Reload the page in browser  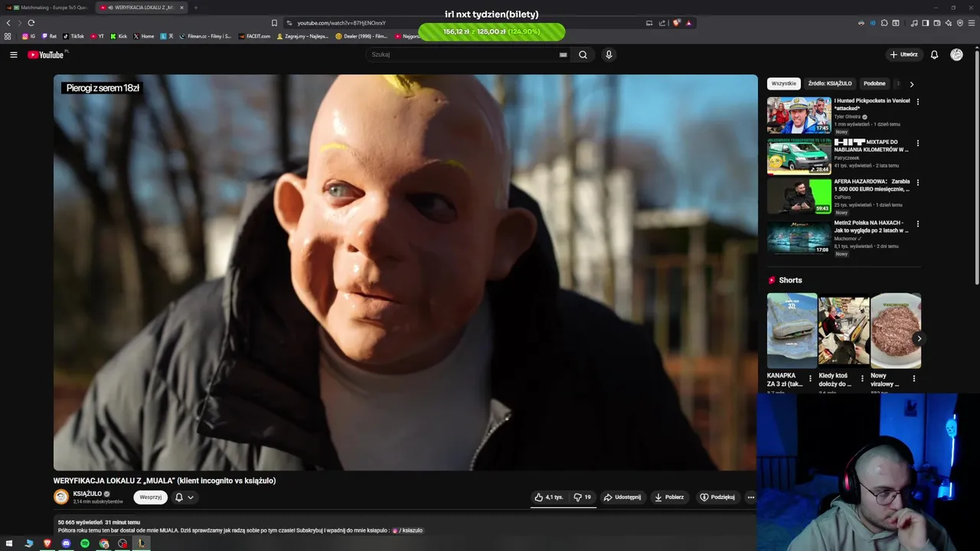31,23
